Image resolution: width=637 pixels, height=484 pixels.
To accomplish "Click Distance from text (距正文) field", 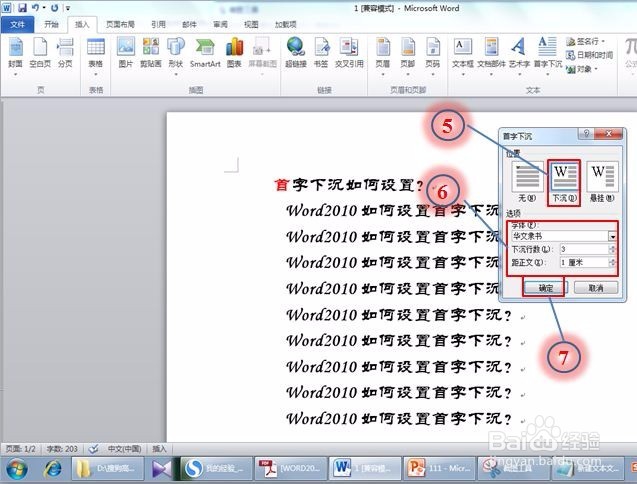I will coord(584,263).
